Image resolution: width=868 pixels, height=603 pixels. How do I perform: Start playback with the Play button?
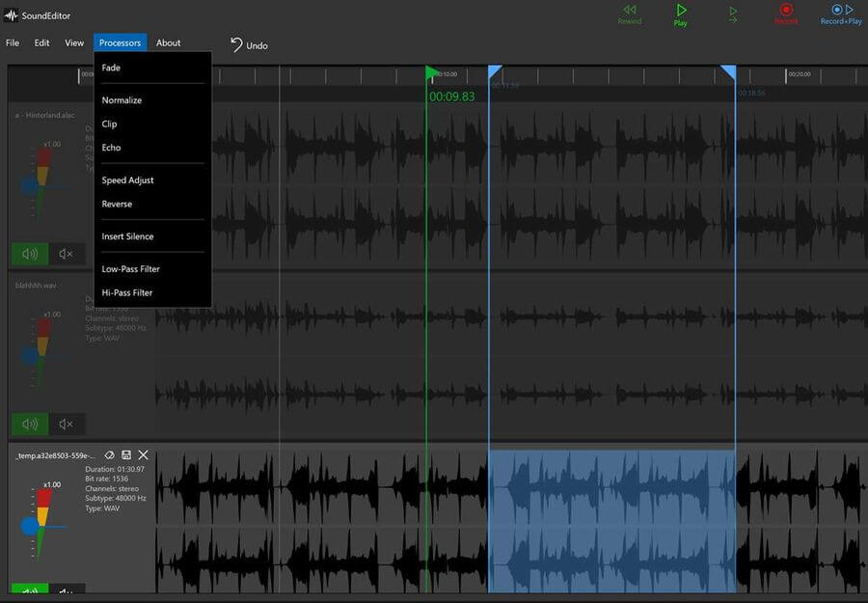pos(681,14)
